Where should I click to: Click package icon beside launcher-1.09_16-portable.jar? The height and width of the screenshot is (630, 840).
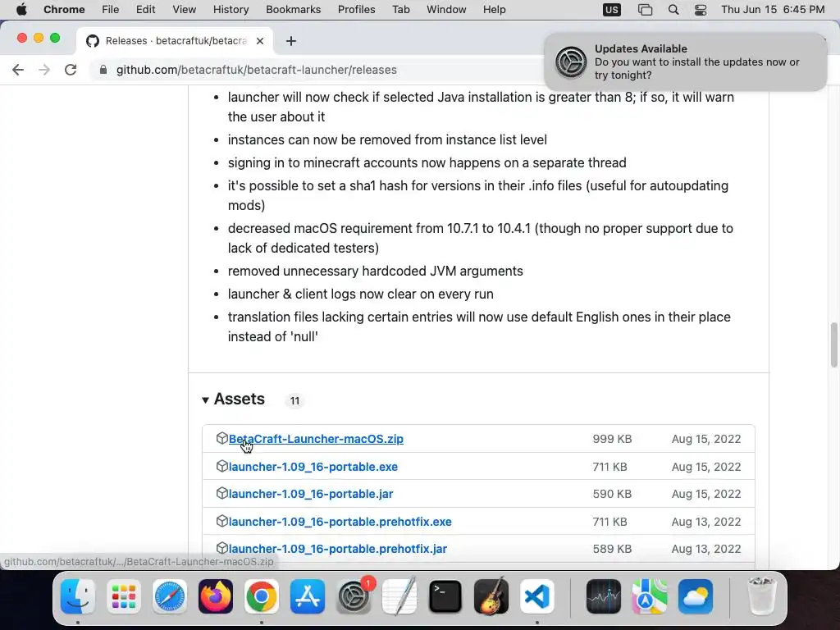[221, 493]
